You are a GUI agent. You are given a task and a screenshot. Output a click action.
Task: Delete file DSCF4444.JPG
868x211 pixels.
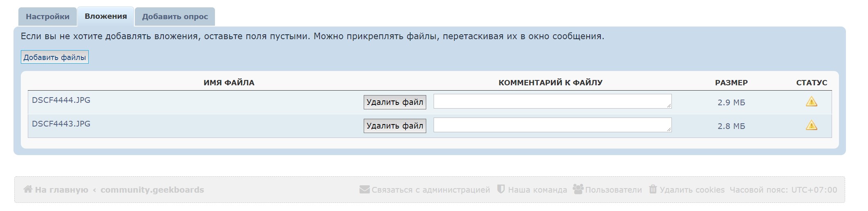394,102
